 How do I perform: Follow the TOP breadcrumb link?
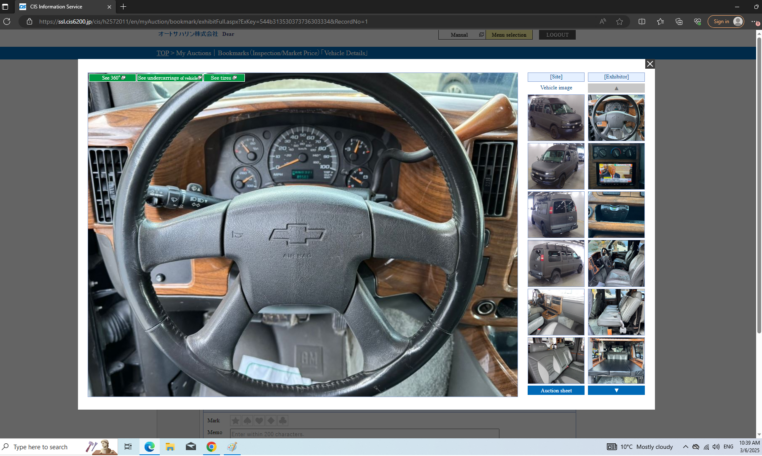[x=163, y=53]
